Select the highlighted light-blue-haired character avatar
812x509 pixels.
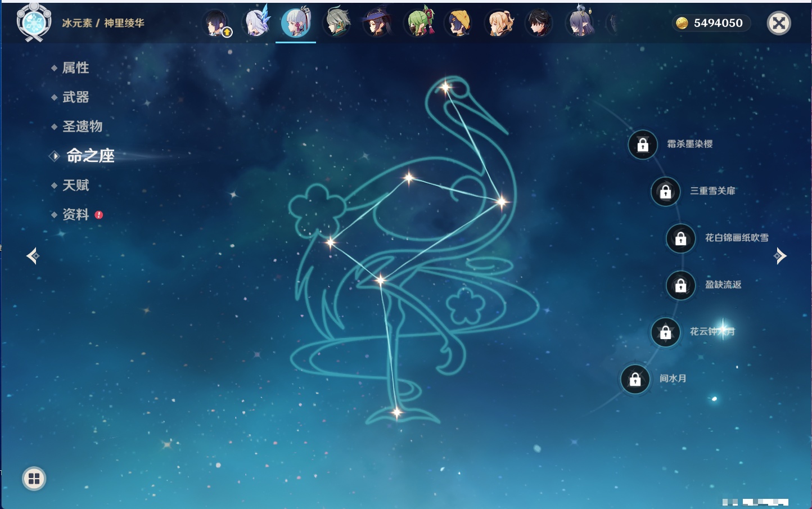pyautogui.click(x=296, y=23)
